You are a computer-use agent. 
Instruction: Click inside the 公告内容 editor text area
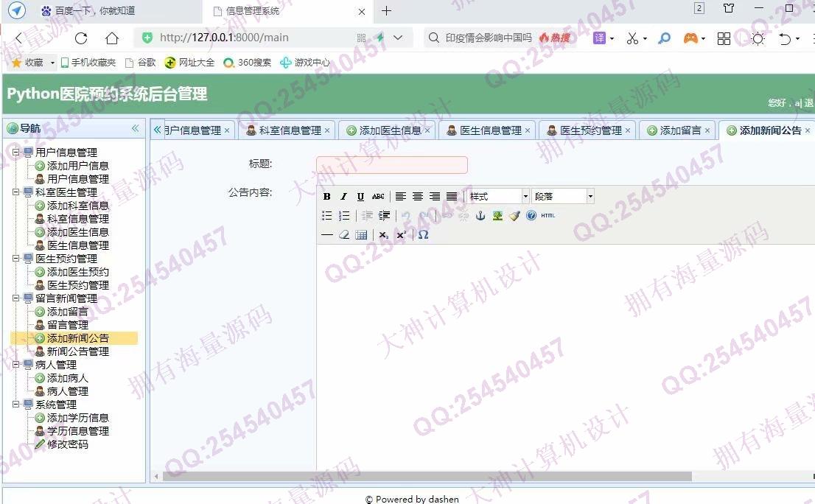tap(565, 356)
